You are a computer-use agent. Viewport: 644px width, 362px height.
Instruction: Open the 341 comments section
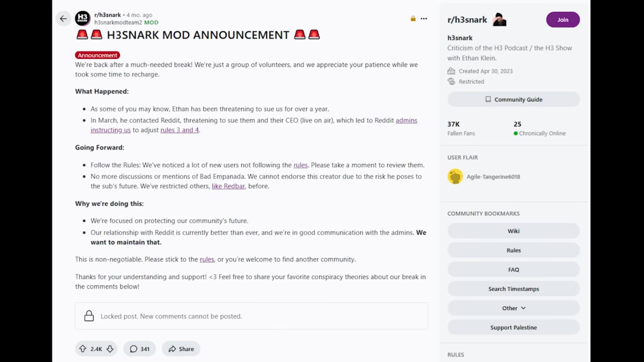(x=139, y=349)
